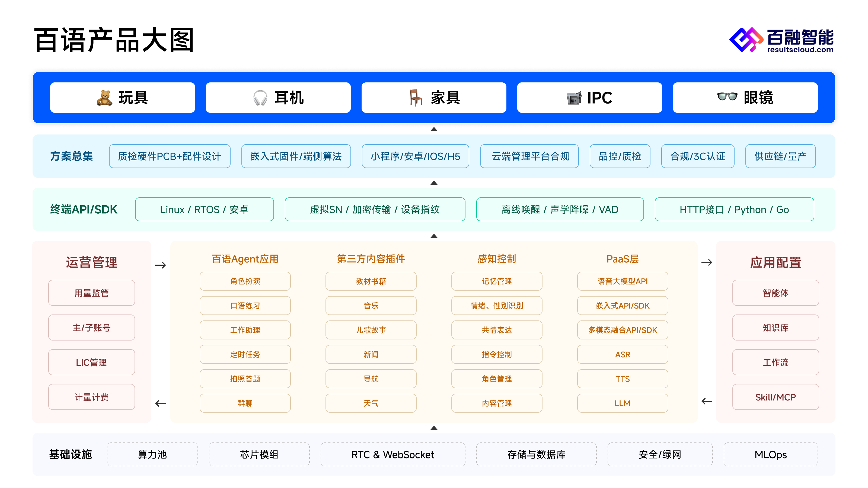Click 小程序/安卓/IOS/H5 box
The image size is (868, 488).
[x=416, y=156]
